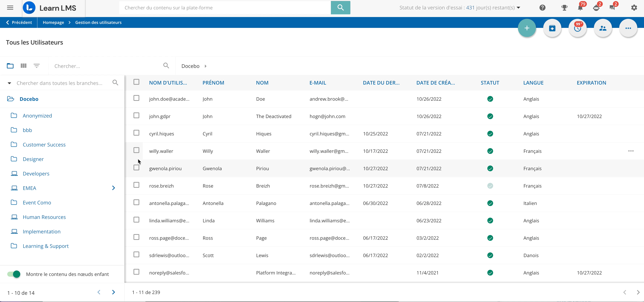
Task: Click the branch search magnifier icon
Action: coord(115,83)
